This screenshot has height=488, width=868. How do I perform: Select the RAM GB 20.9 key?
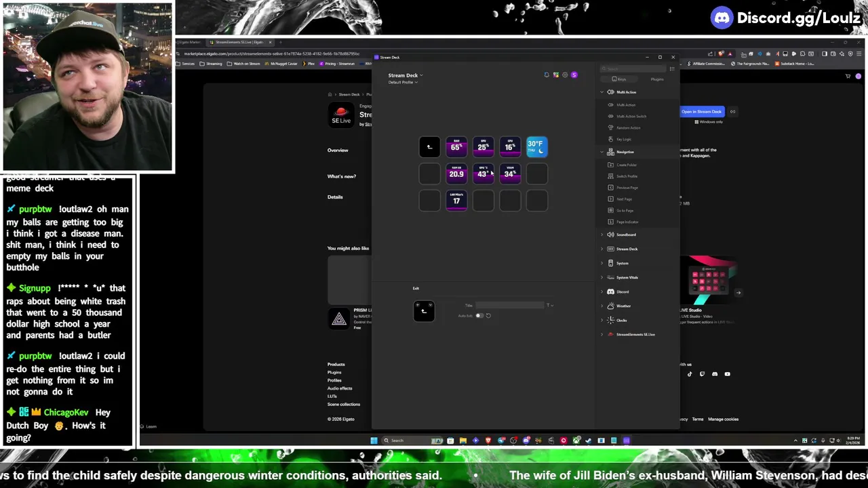pyautogui.click(x=456, y=174)
